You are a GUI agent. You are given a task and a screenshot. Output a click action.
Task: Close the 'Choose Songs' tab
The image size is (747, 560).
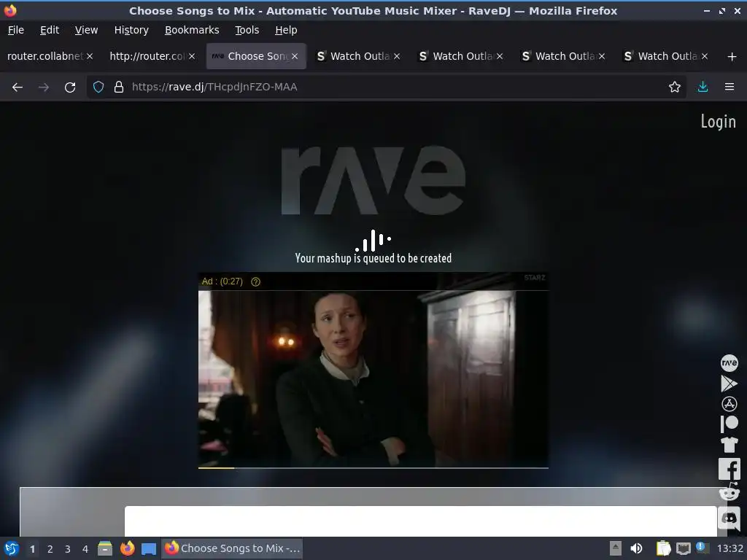click(295, 57)
